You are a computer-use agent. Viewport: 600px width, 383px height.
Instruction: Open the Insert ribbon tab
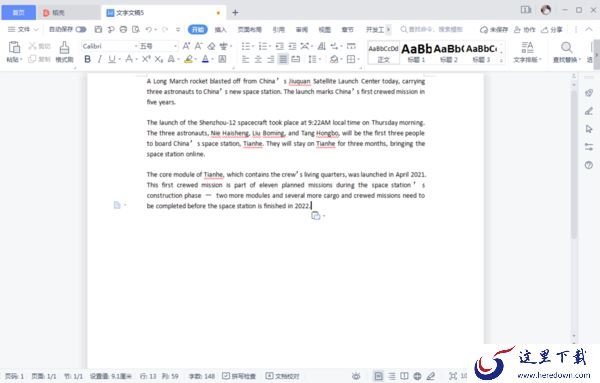click(x=220, y=29)
